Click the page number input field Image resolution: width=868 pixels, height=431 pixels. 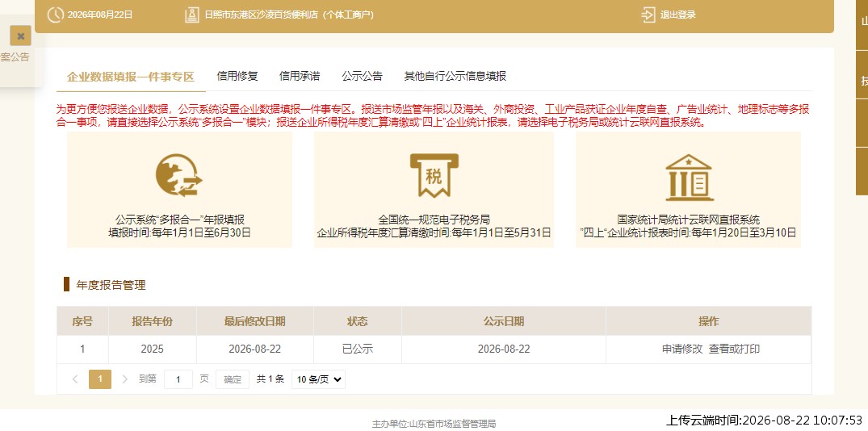[x=178, y=379]
